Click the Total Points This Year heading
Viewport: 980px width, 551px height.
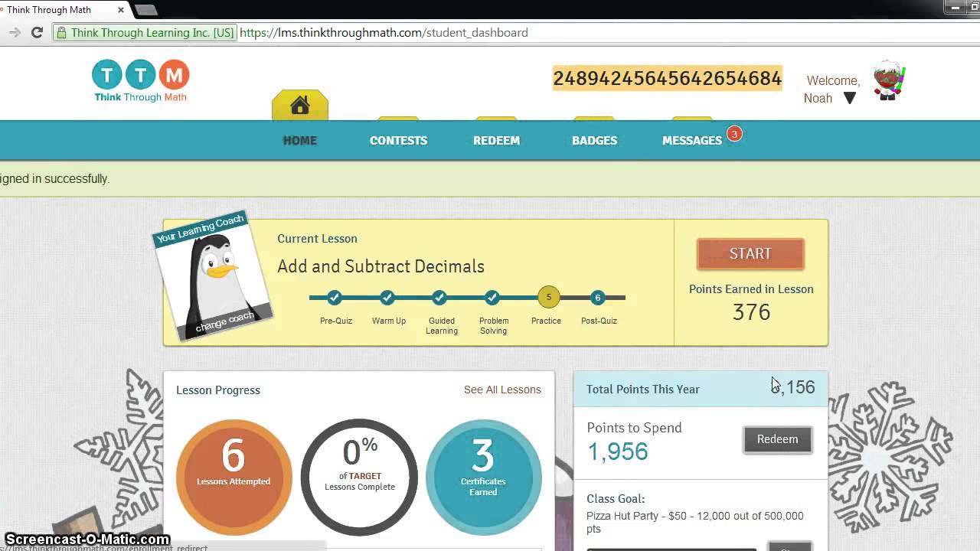(643, 390)
